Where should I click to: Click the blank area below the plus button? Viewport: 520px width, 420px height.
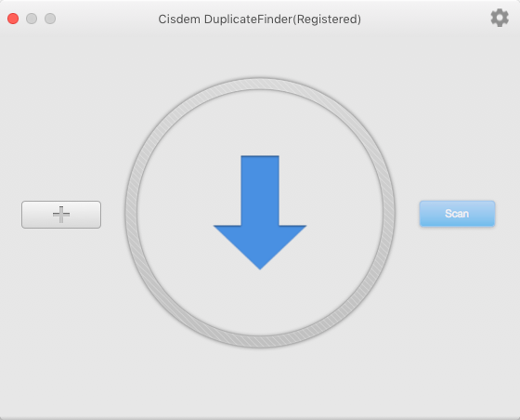(x=61, y=298)
